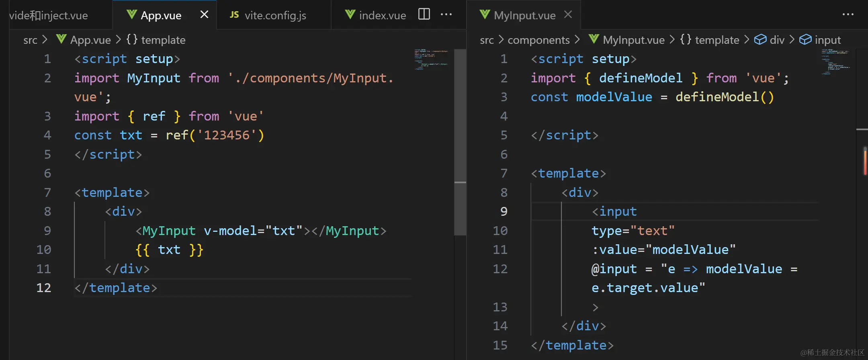Click src breadcrumb in the left editor

point(30,40)
